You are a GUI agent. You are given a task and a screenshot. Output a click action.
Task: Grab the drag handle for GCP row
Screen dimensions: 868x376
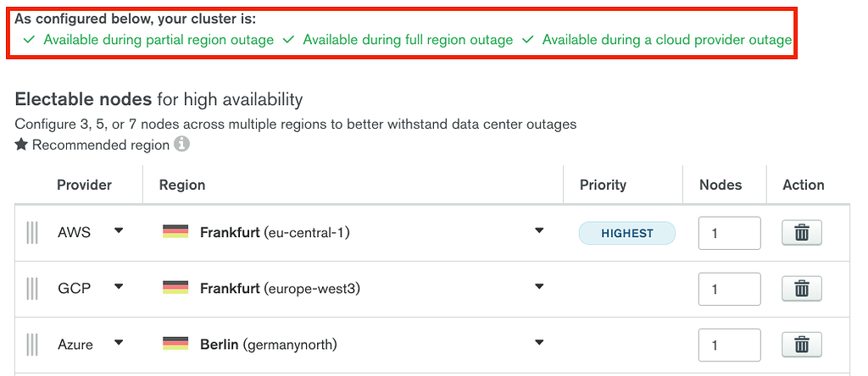(32, 289)
